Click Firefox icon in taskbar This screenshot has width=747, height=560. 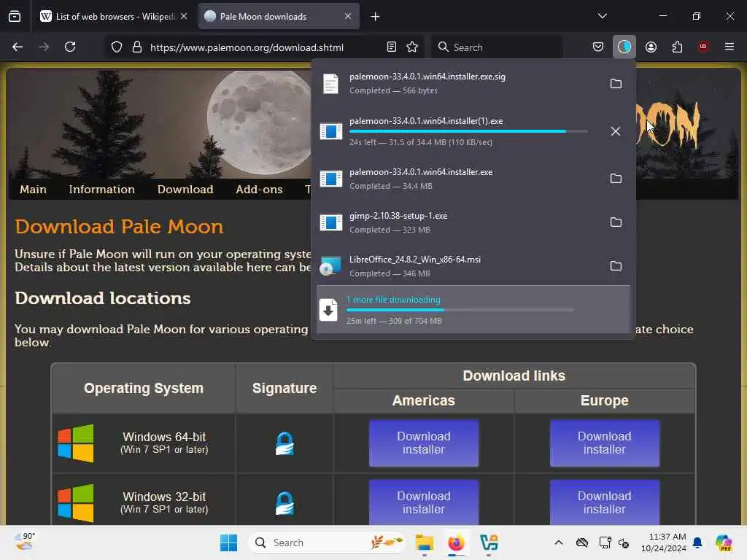click(456, 542)
